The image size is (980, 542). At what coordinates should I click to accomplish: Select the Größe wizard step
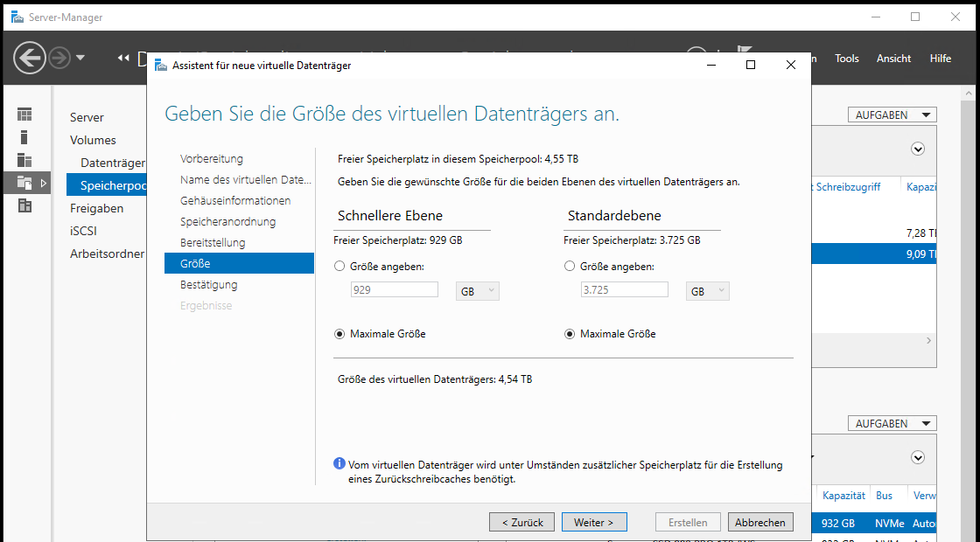tap(239, 263)
